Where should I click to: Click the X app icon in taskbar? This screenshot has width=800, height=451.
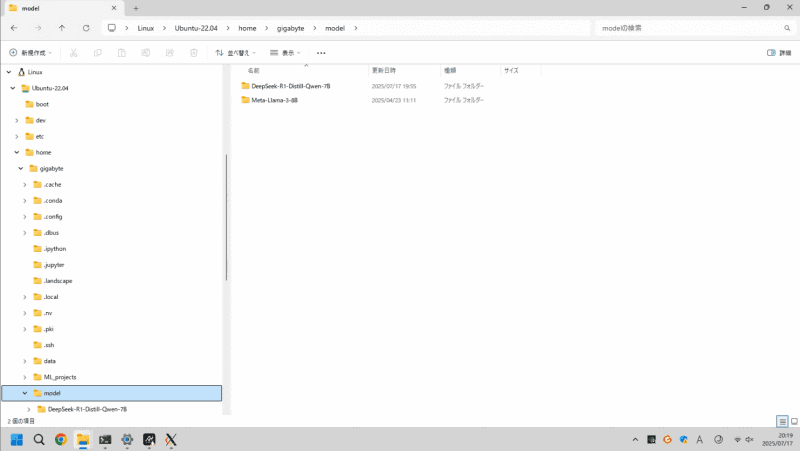[171, 439]
